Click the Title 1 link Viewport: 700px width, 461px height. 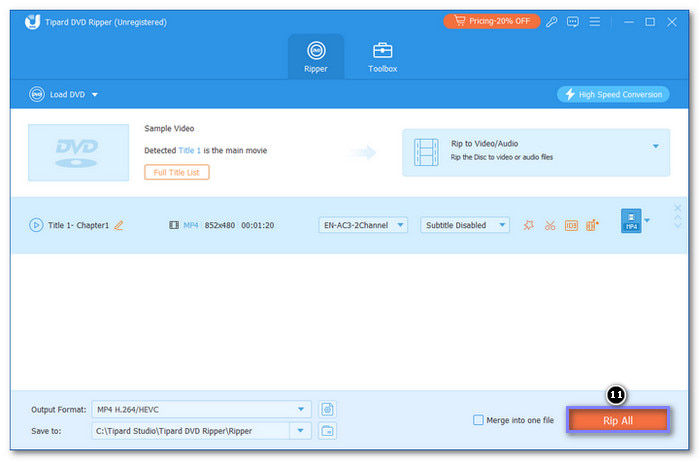pyautogui.click(x=189, y=150)
